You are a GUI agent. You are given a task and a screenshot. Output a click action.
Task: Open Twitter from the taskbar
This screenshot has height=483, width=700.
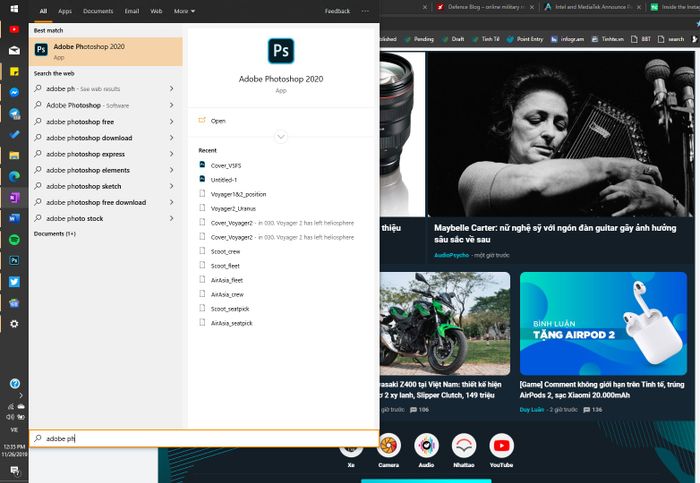pyautogui.click(x=14, y=282)
